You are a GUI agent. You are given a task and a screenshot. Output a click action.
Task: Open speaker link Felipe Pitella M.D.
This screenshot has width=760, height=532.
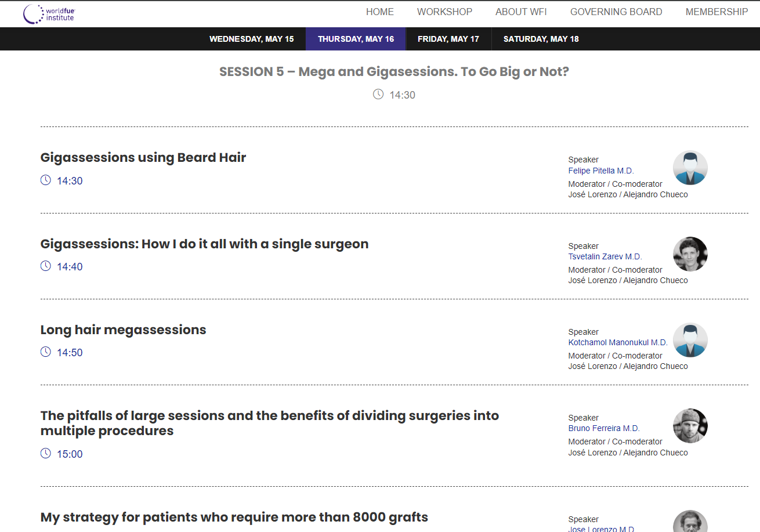coord(600,171)
